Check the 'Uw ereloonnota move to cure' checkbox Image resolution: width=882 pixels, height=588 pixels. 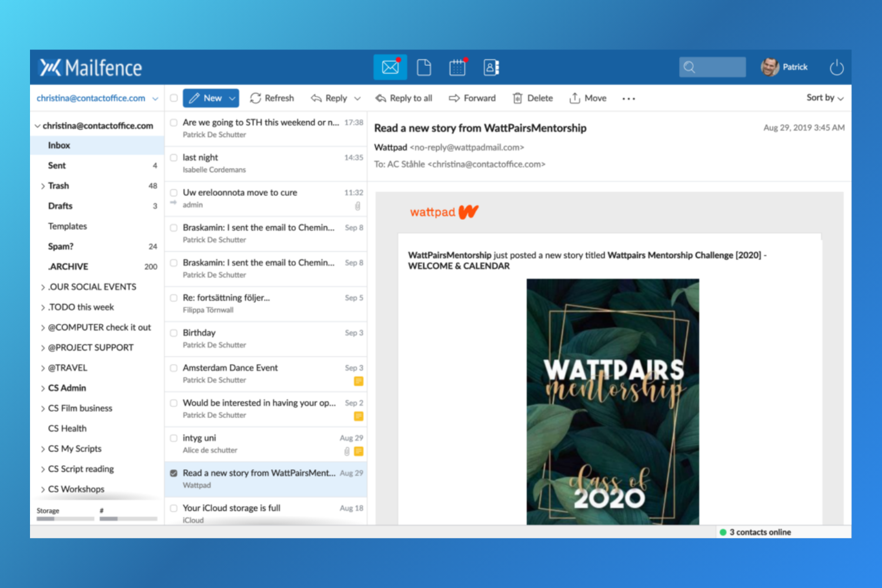tap(174, 192)
